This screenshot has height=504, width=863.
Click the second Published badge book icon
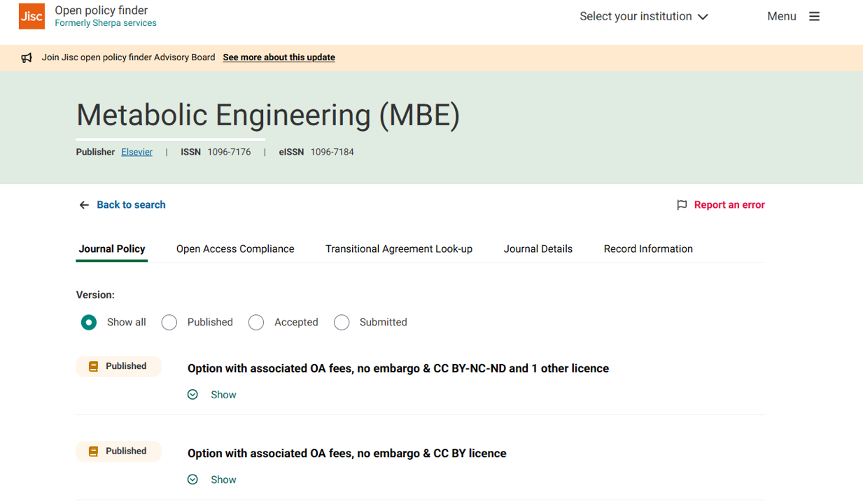point(93,451)
